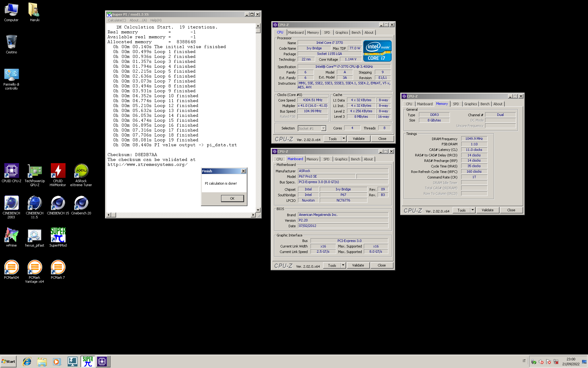
Task: Open the Help(H) menu in Super PI
Action: click(x=156, y=20)
